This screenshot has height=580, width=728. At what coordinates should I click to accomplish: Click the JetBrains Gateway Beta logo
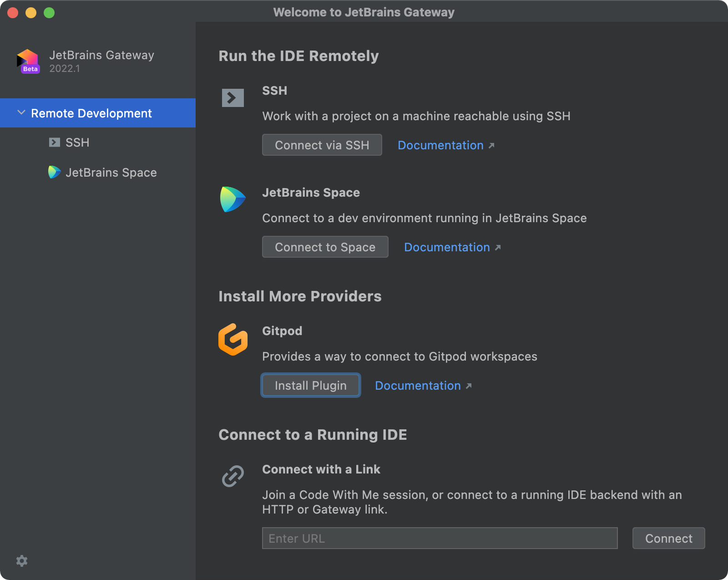[x=28, y=61]
